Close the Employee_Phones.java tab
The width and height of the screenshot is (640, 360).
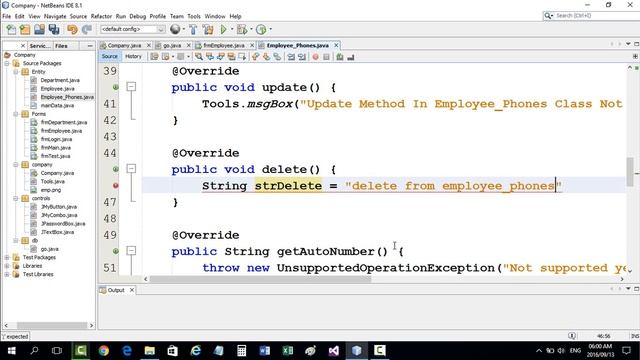tap(336, 45)
